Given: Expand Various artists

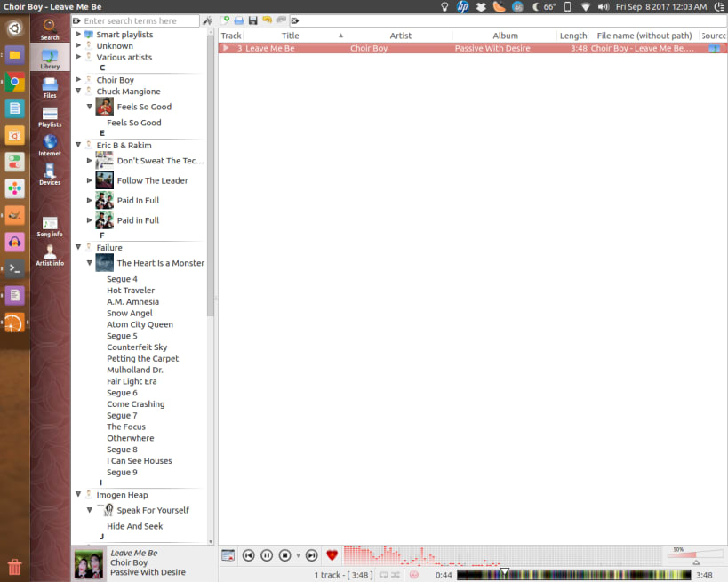Looking at the screenshot, I should [x=78, y=57].
